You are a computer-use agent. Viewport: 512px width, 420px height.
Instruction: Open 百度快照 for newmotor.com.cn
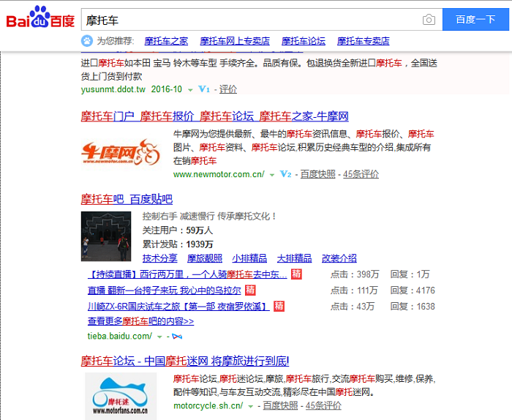pyautogui.click(x=317, y=174)
